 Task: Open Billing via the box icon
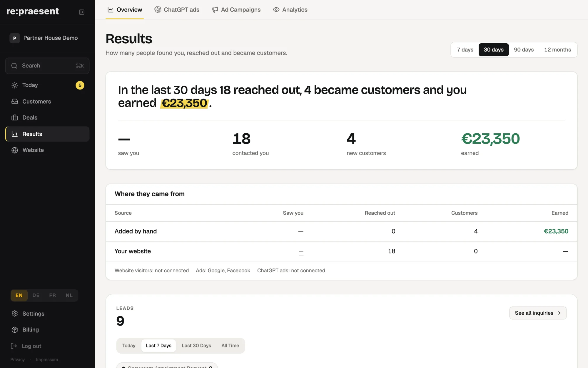pos(15,330)
